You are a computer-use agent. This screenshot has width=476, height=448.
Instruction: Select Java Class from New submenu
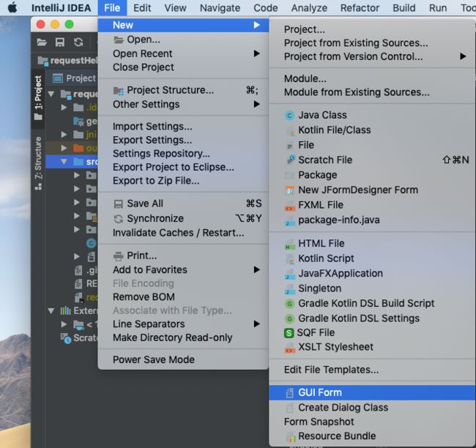pyautogui.click(x=372, y=115)
